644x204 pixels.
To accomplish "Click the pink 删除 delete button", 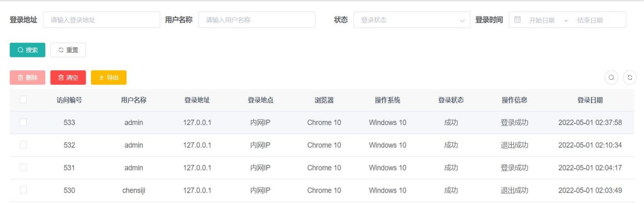I will [28, 77].
